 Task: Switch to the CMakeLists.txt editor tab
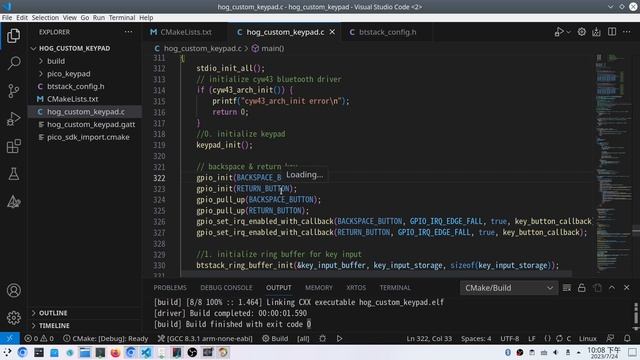(185, 32)
